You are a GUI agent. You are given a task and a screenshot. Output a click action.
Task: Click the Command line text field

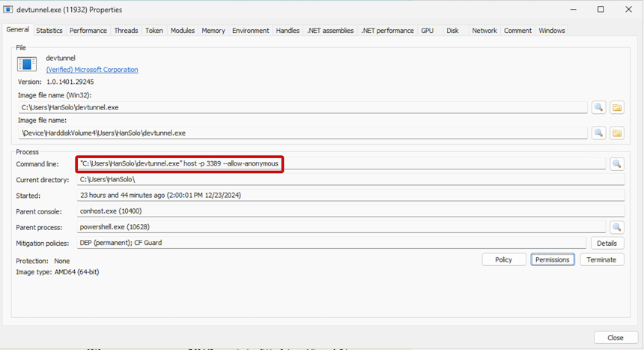341,163
